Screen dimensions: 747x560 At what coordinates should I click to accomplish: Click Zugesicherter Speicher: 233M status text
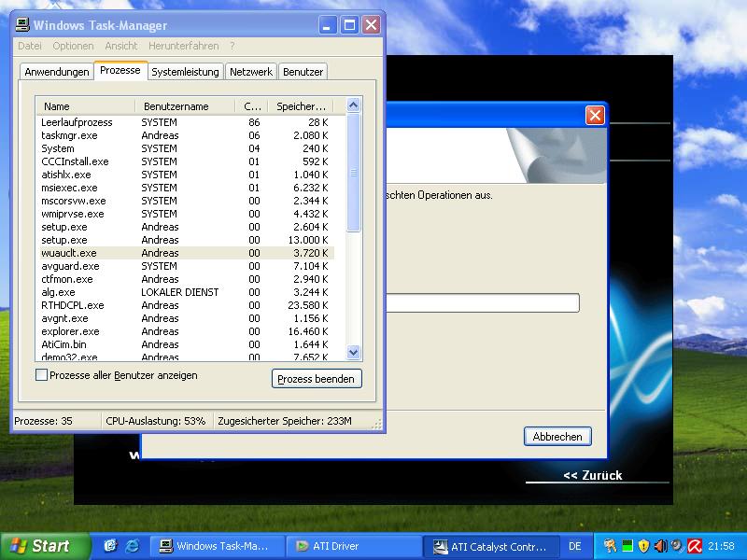pos(285,421)
